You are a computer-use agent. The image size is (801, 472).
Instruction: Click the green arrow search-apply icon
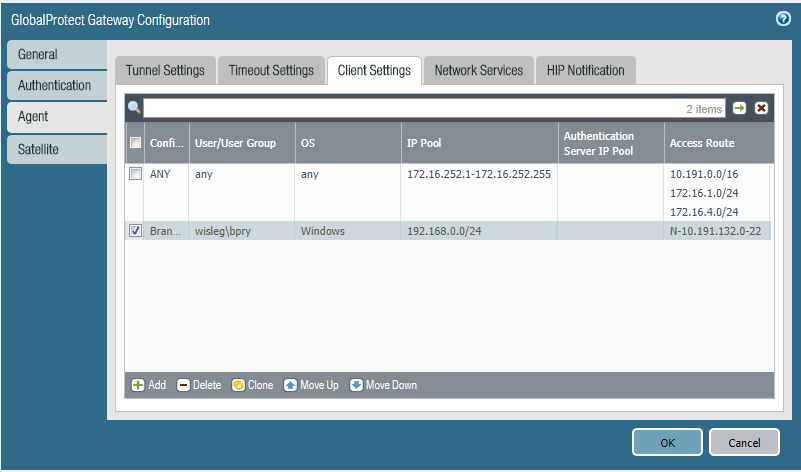click(x=739, y=108)
